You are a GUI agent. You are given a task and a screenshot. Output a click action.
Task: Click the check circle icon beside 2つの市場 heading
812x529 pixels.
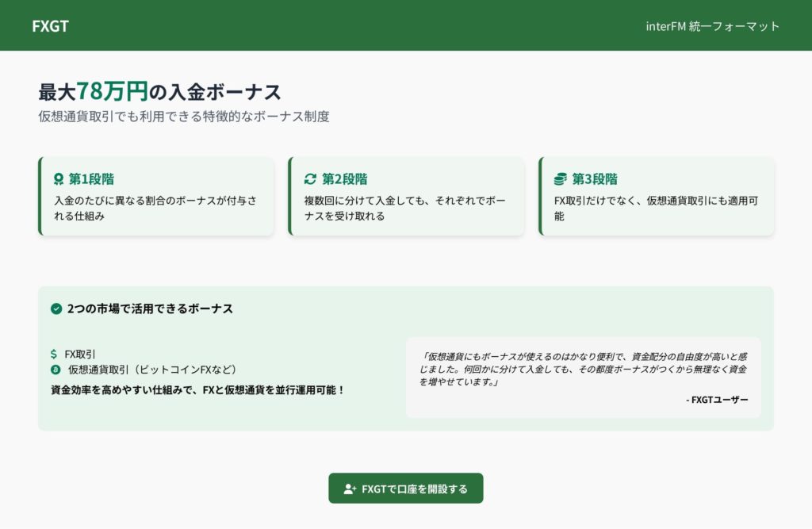click(x=56, y=309)
